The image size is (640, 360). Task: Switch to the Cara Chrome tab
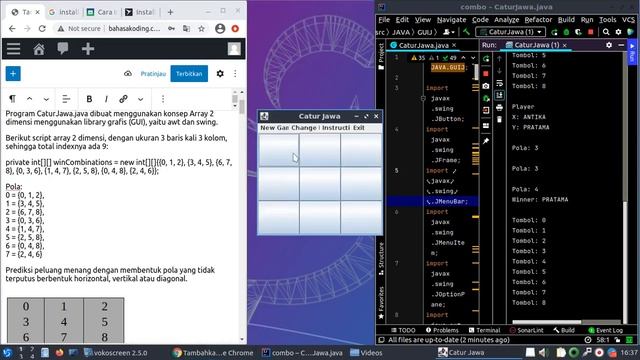(x=101, y=12)
